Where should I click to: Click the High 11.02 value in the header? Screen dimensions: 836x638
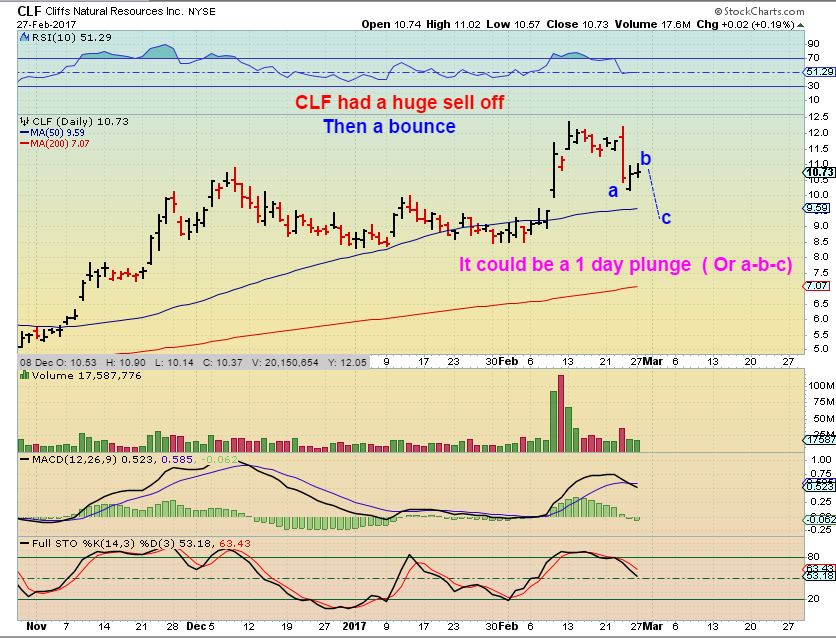453,25
